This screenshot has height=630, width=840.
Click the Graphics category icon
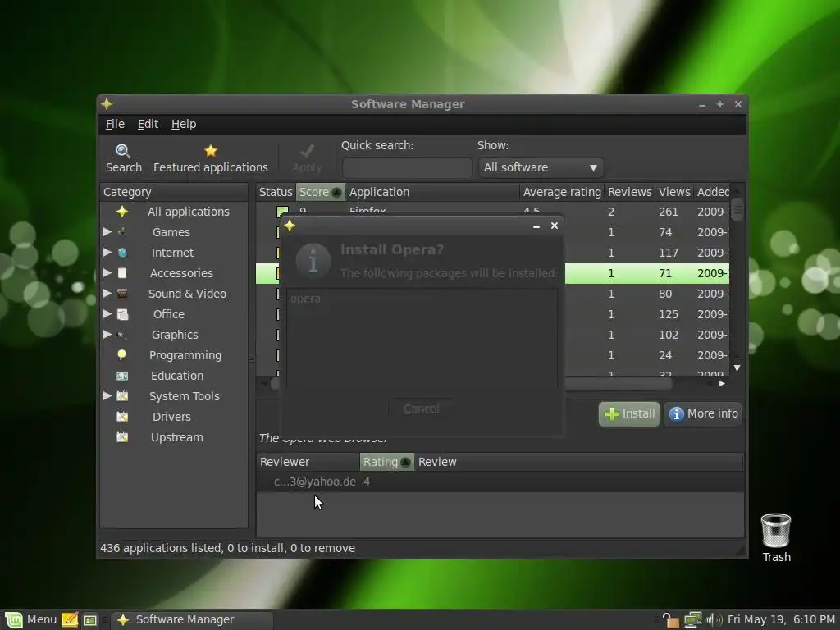(x=122, y=335)
